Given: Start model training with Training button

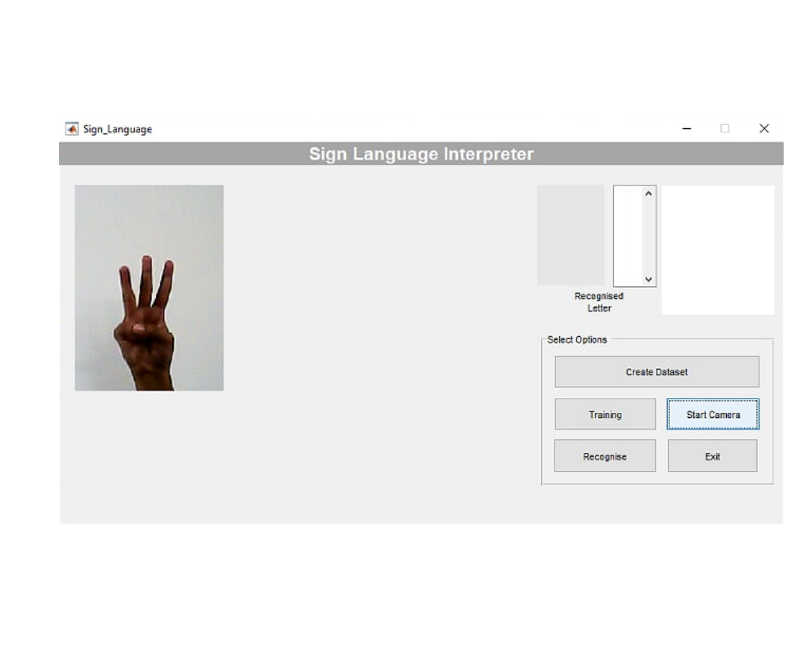Looking at the screenshot, I should click(x=605, y=414).
